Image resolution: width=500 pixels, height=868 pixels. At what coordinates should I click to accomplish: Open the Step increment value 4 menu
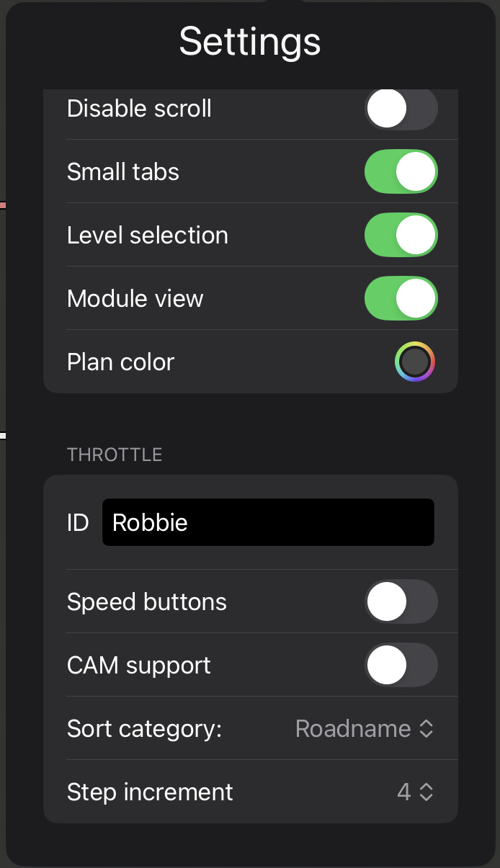click(x=414, y=792)
